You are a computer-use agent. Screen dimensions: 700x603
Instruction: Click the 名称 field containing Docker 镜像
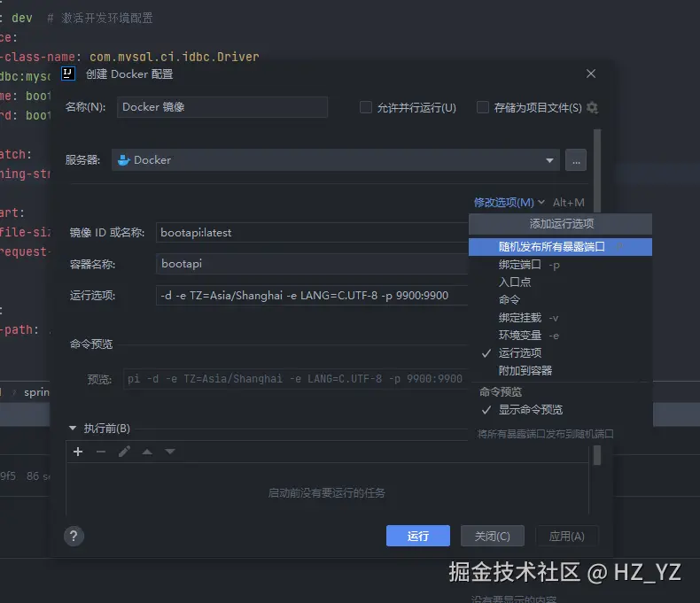[x=222, y=107]
